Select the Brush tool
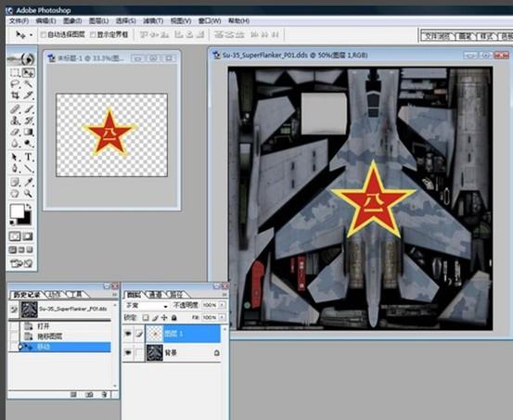513x420 pixels. point(29,108)
